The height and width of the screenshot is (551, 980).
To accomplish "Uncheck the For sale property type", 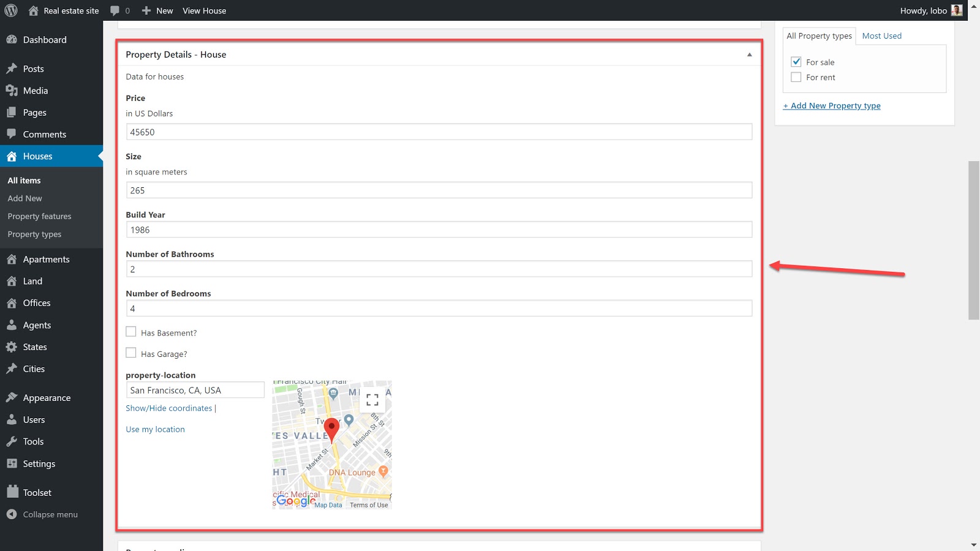I will 796,62.
